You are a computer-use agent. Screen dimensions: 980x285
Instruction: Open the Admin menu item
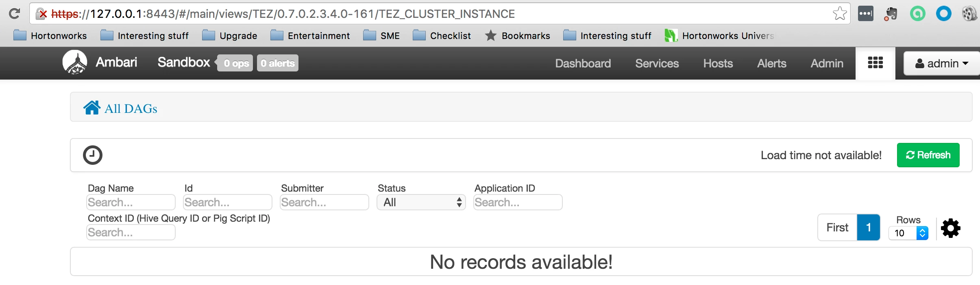pos(827,63)
